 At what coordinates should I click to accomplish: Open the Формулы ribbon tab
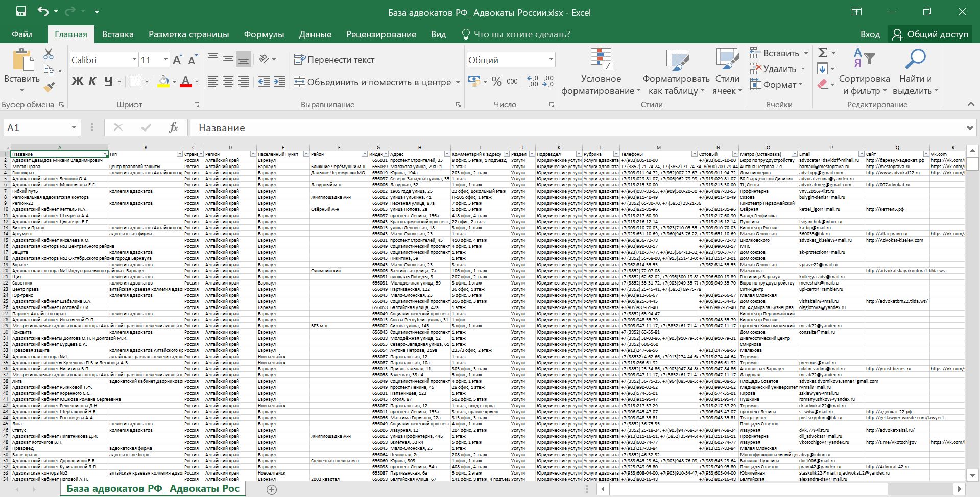pyautogui.click(x=264, y=34)
